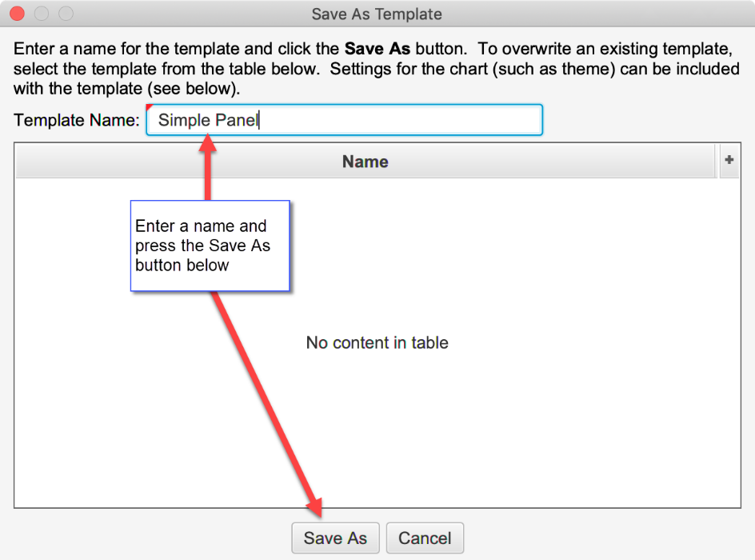Click the word "Simple" in the name field

pyautogui.click(x=184, y=120)
